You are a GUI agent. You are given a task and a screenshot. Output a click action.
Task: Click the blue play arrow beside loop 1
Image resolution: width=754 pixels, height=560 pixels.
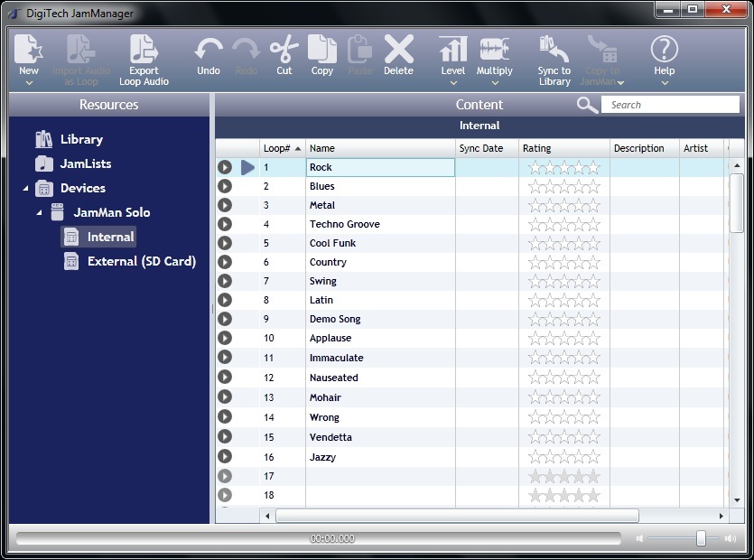247,167
